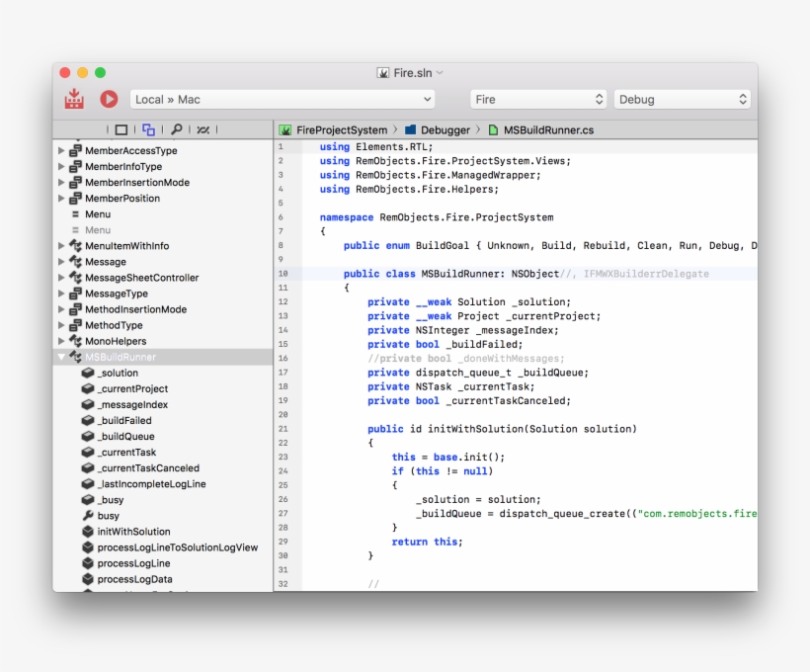Viewport: 810px width, 672px height.
Task: Click the field icon beside _buildQueue
Action: point(87,436)
